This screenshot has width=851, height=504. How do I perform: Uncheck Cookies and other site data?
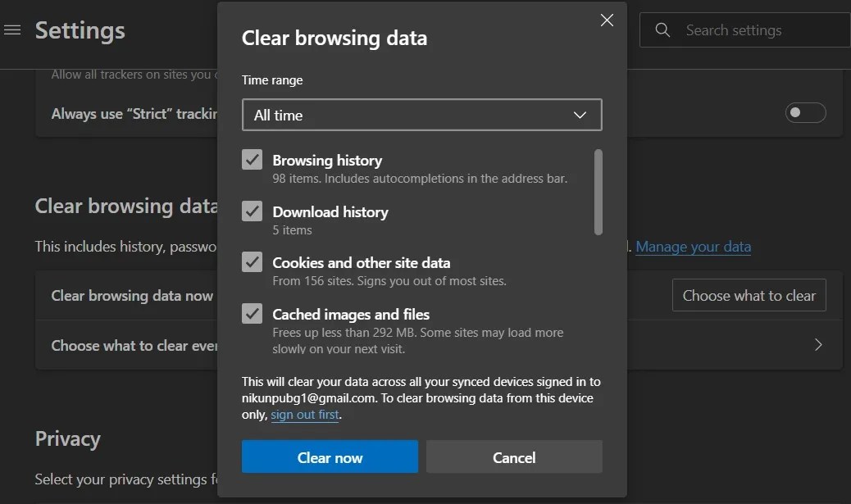tap(252, 262)
